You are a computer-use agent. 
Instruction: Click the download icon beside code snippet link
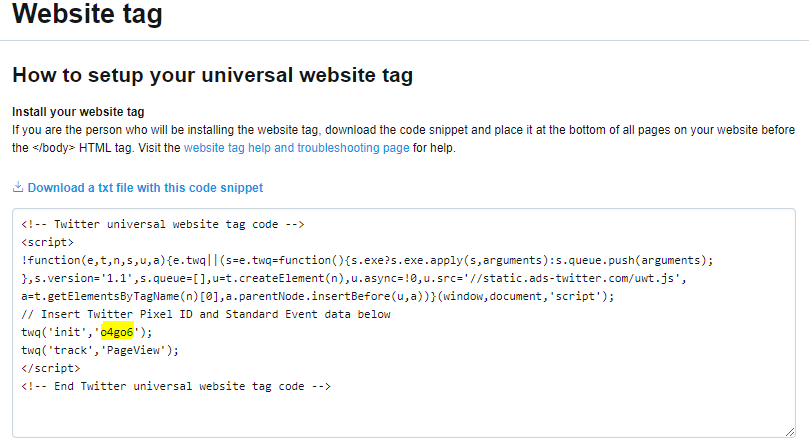point(18,187)
